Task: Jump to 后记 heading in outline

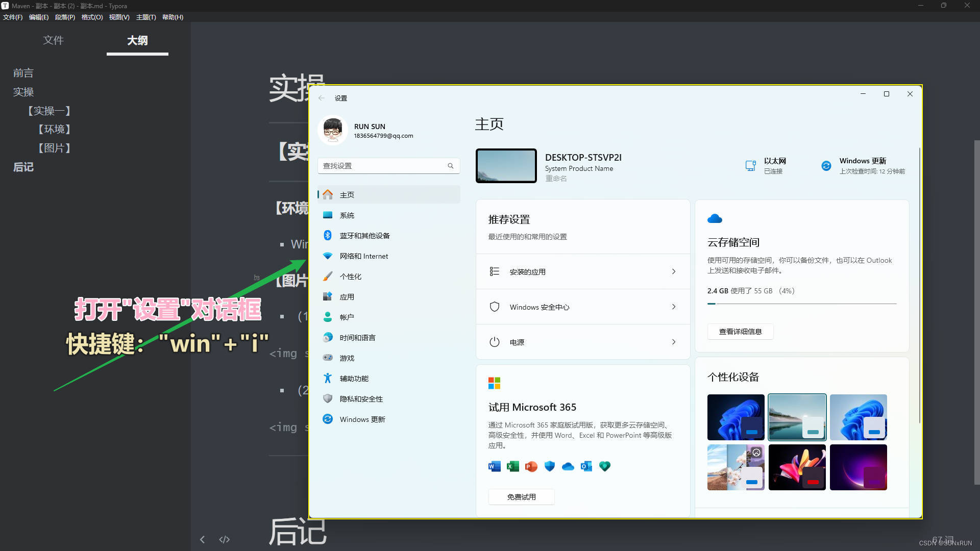Action: (x=23, y=167)
